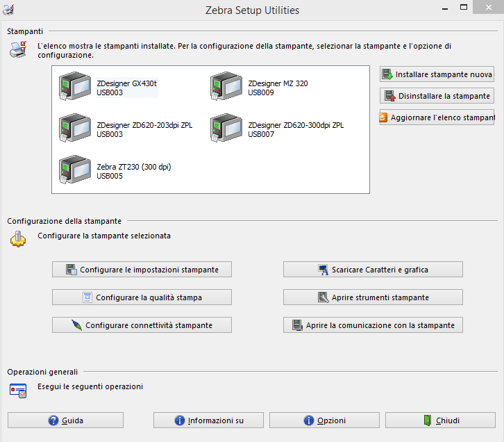This screenshot has height=442, width=504.
Task: Click Chiudi to exit
Action: click(440, 420)
